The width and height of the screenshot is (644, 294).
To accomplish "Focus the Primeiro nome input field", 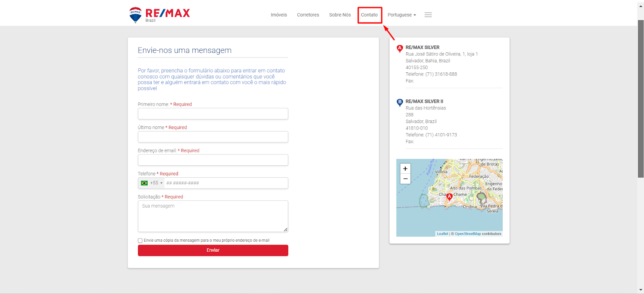I will coord(213,114).
